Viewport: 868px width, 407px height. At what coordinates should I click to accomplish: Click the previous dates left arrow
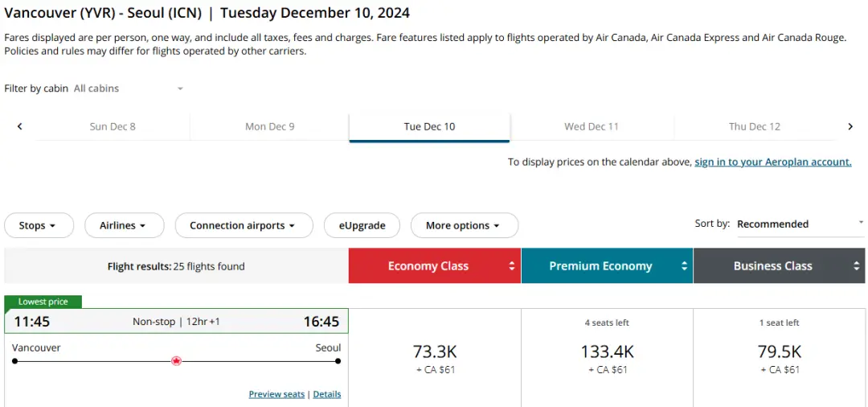click(20, 126)
